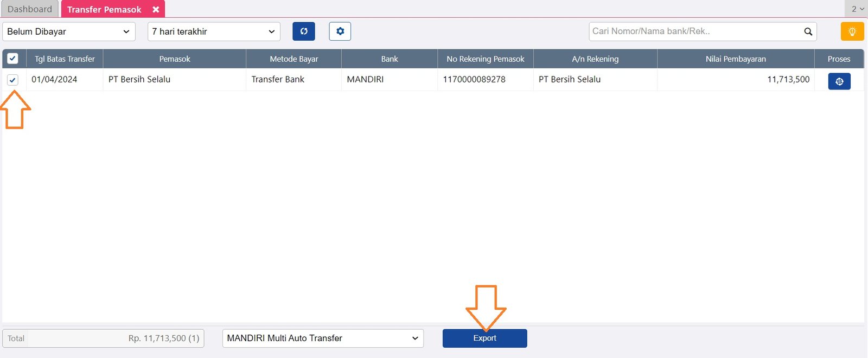
Task: Click the blue refresh icon button
Action: 304,31
